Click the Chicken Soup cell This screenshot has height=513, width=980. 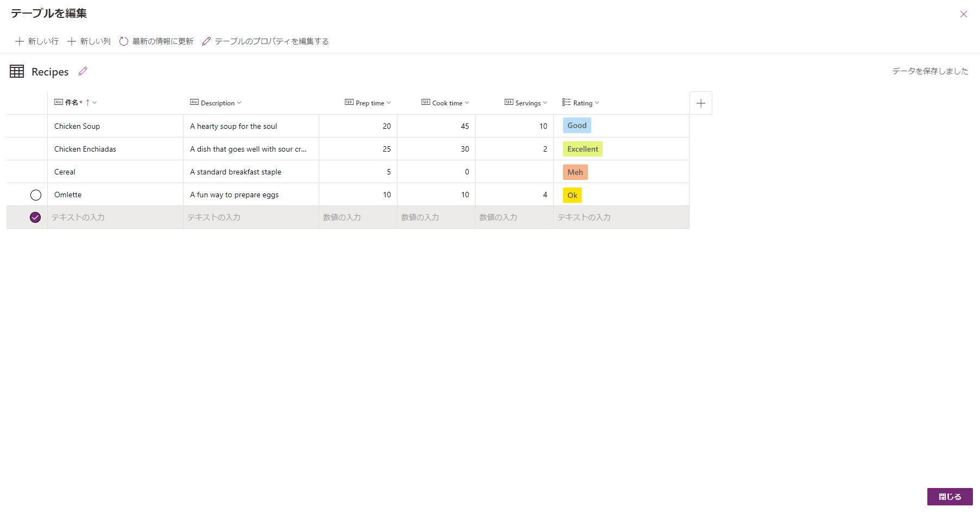115,126
